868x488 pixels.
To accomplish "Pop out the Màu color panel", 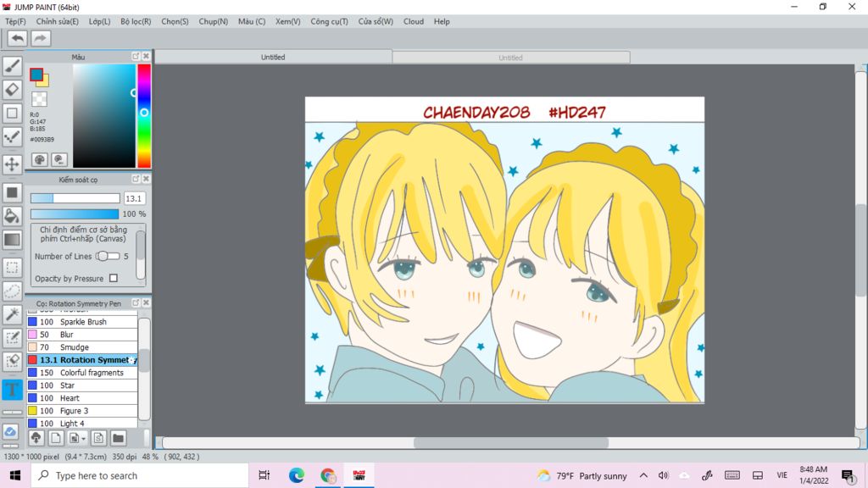I will 136,57.
